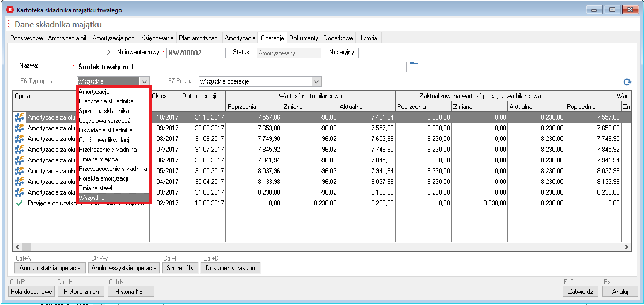The width and height of the screenshot is (644, 305).
Task: Click the red app icon in title bar
Action: pyautogui.click(x=9, y=9)
